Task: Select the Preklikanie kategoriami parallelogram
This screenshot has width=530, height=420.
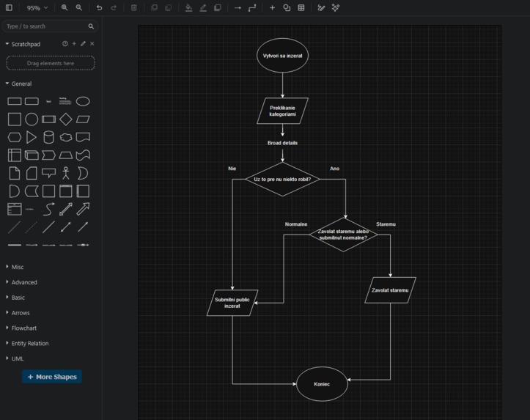Action: [x=282, y=111]
